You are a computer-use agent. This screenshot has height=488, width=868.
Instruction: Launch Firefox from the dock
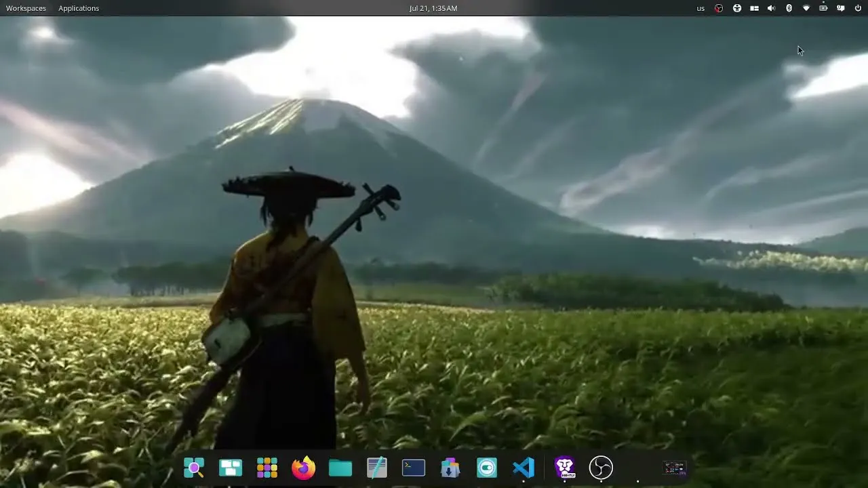[304, 468]
